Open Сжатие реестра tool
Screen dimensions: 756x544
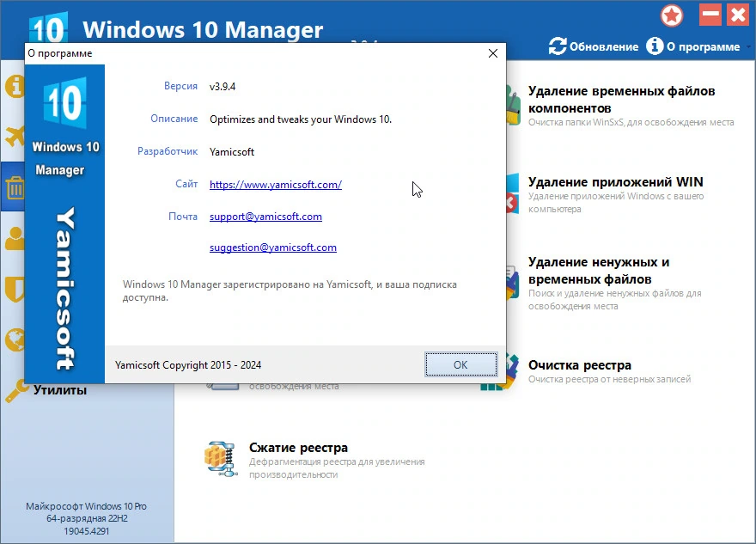[x=298, y=448]
